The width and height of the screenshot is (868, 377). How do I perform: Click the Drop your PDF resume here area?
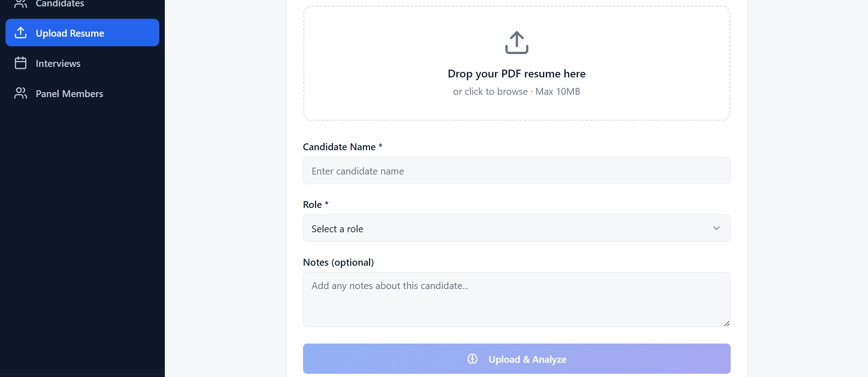(516, 74)
